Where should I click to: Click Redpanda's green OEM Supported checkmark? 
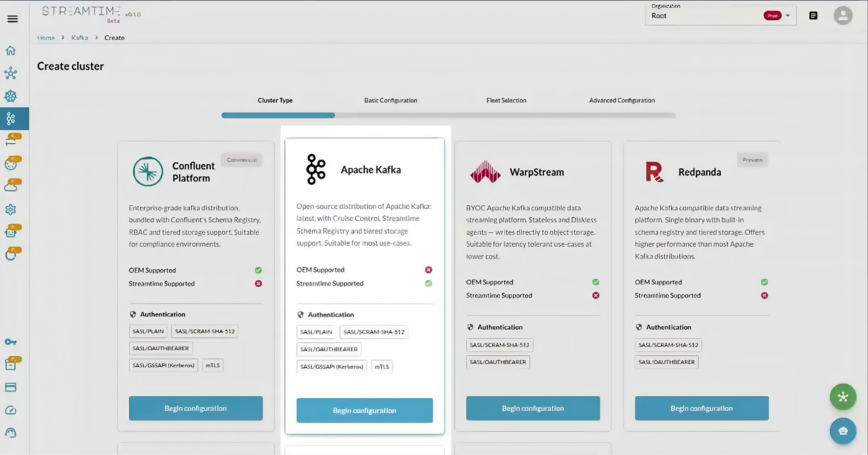click(x=765, y=282)
